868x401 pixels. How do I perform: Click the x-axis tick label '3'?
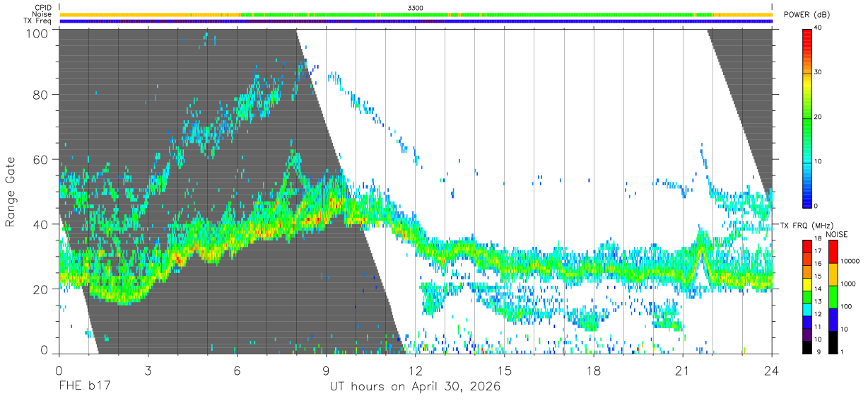[x=148, y=371]
